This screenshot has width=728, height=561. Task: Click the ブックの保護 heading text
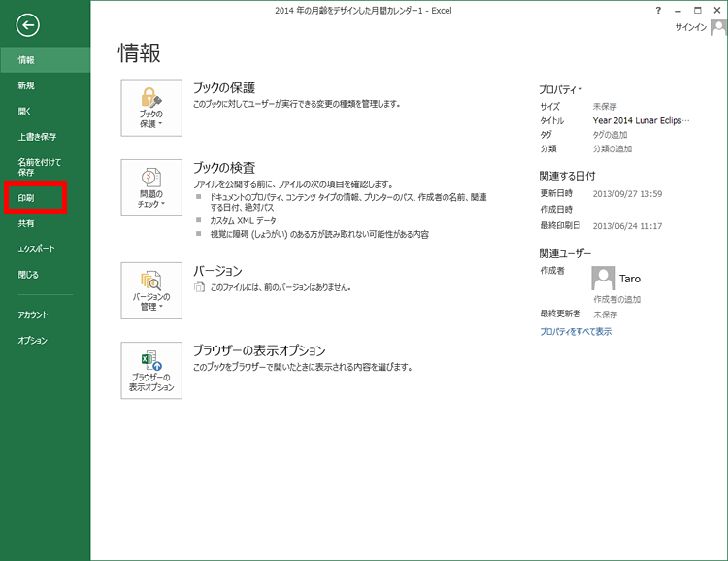pos(224,87)
